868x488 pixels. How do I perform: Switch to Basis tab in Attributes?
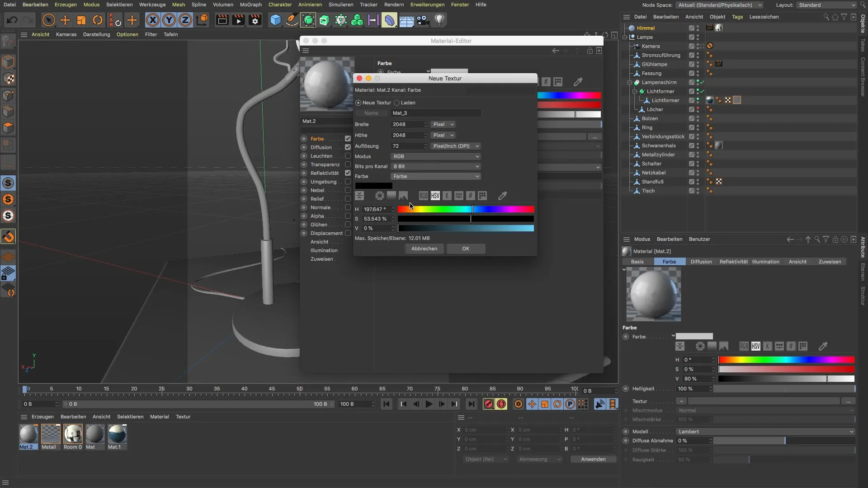pyautogui.click(x=637, y=262)
